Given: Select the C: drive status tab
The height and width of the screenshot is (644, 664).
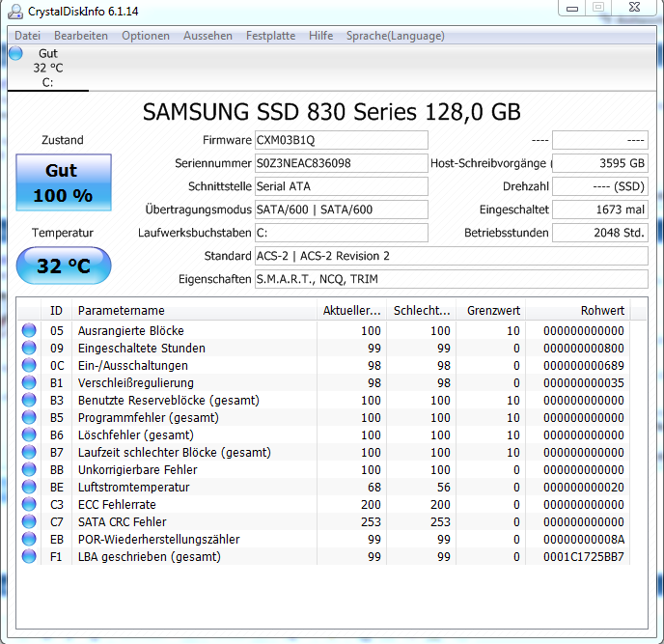Looking at the screenshot, I should tap(48, 68).
